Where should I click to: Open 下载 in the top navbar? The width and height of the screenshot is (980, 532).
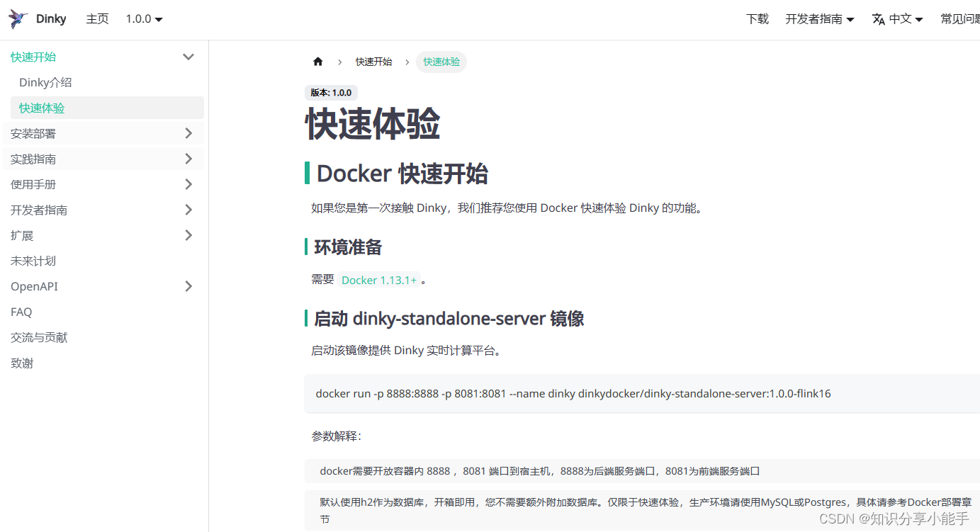coord(757,19)
